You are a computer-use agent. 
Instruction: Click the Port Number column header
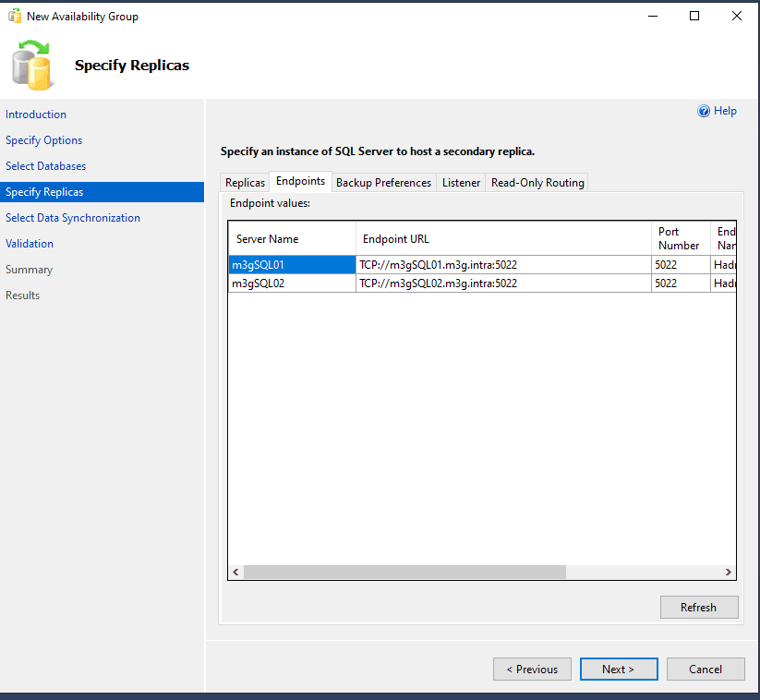tap(681, 238)
